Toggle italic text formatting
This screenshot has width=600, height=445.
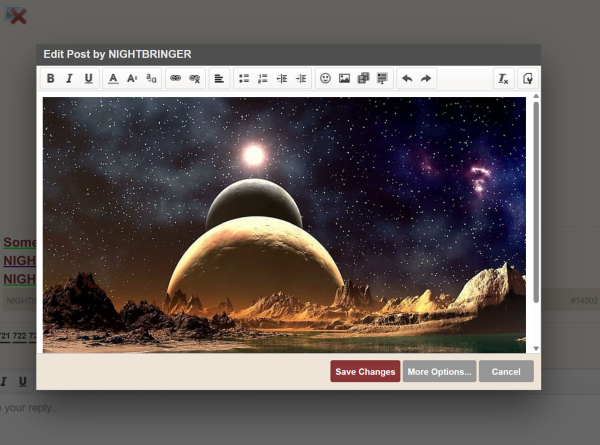click(69, 79)
